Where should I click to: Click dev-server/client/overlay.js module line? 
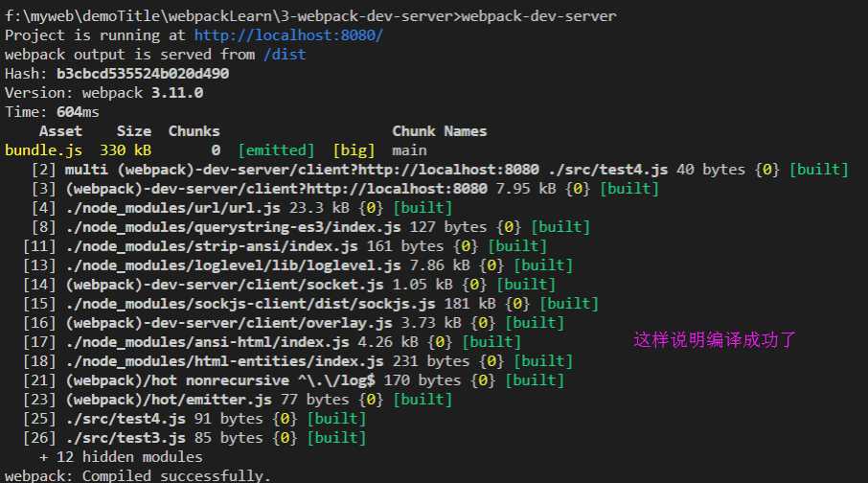tap(293, 323)
